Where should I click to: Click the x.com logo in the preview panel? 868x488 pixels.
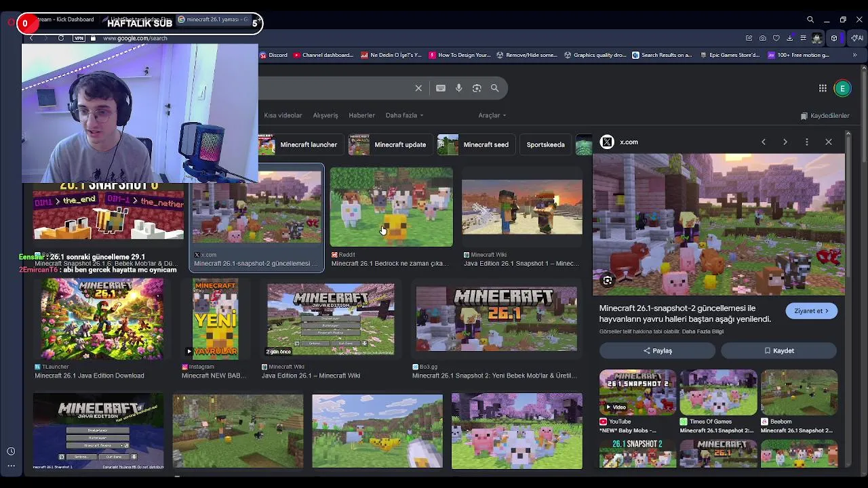[607, 142]
